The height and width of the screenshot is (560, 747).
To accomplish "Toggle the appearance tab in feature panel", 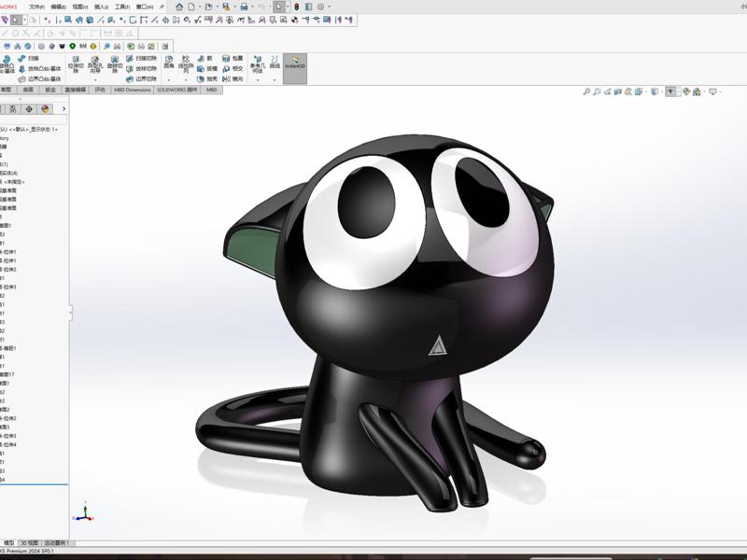I will (45, 109).
